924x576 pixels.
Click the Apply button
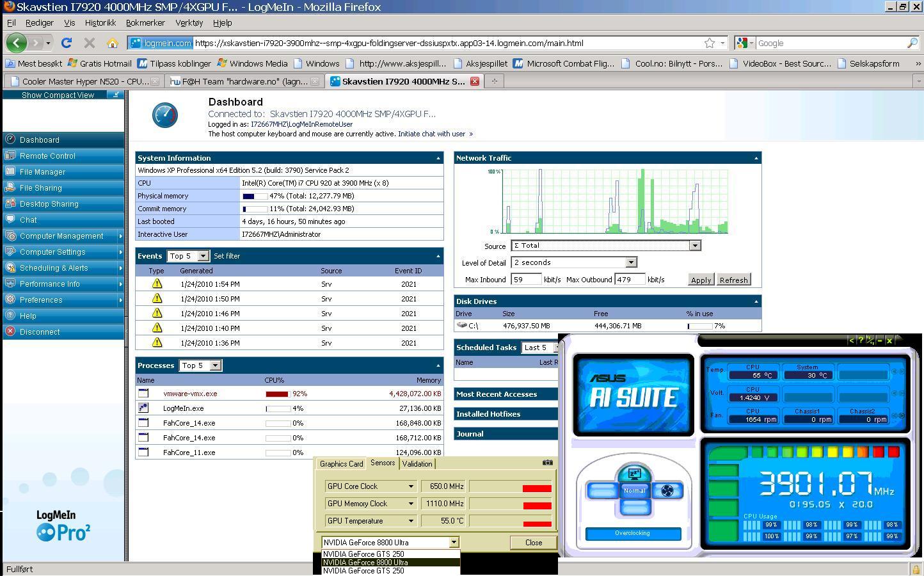click(x=701, y=280)
